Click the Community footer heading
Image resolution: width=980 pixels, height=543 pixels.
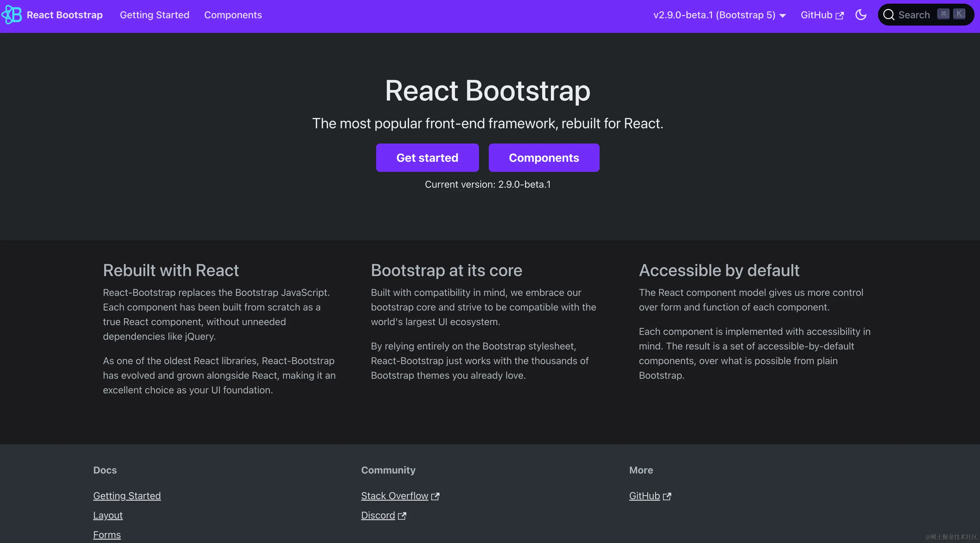tap(389, 470)
